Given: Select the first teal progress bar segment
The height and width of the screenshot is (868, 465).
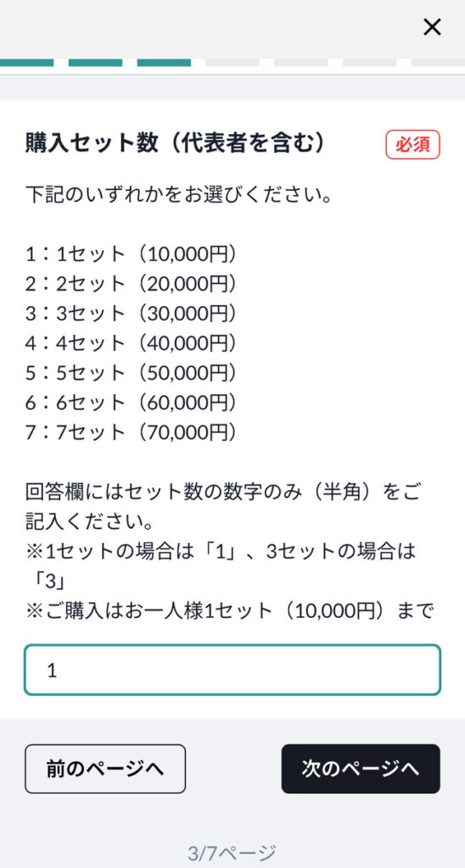Looking at the screenshot, I should (26, 63).
